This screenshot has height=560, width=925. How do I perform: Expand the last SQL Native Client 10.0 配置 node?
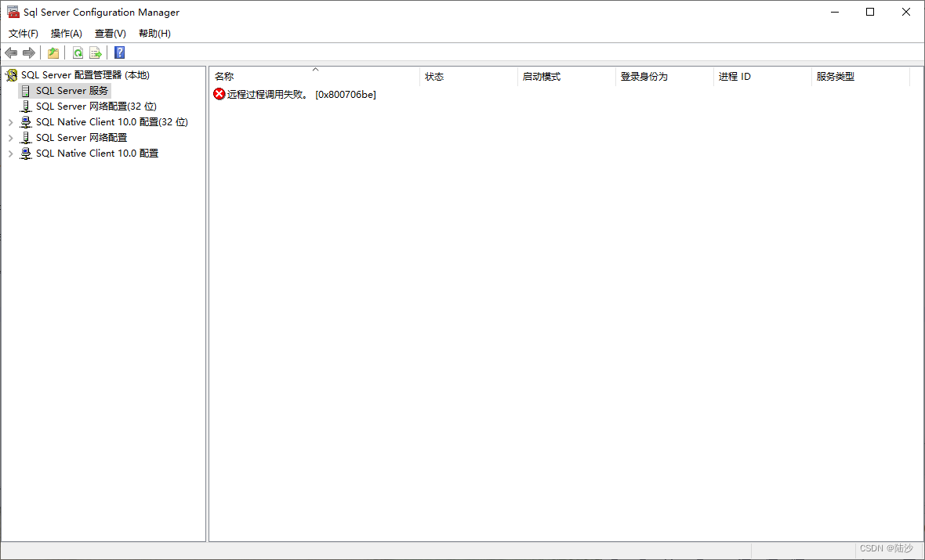click(x=11, y=154)
